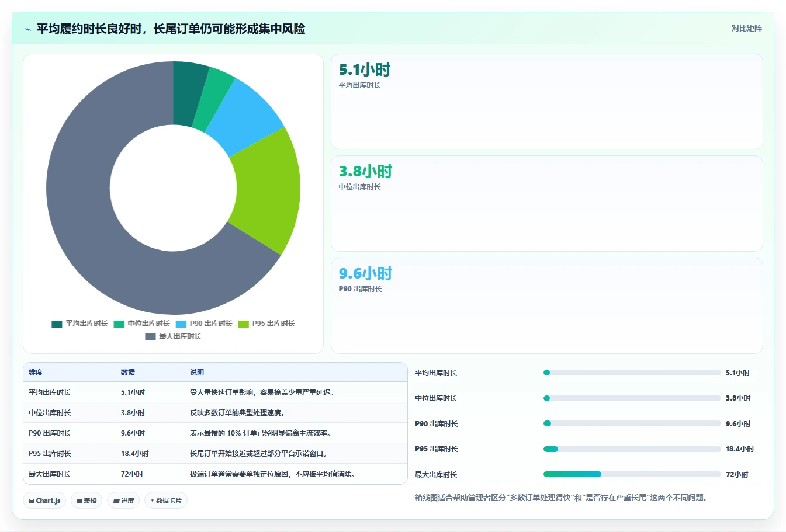Open the 5.1小时 平均出库时长 card
The width and height of the screenshot is (786, 532).
(x=546, y=102)
